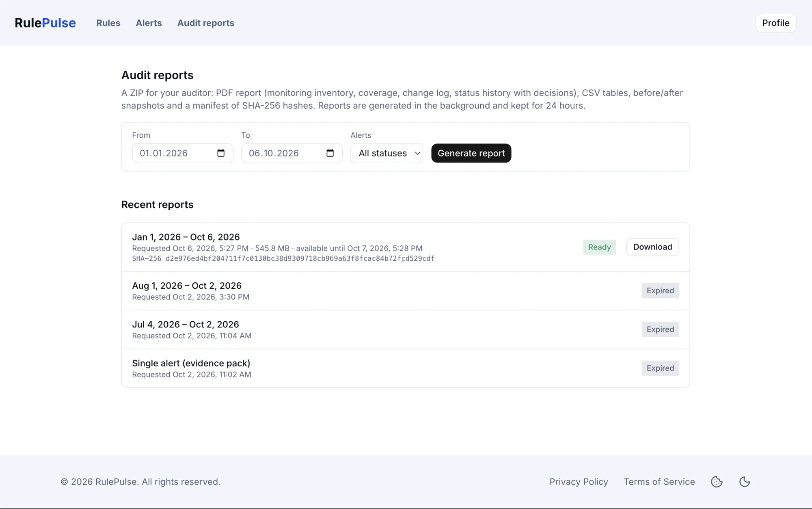
Task: Click the '© 2026 RulePulse' copyright text
Action: pos(140,482)
